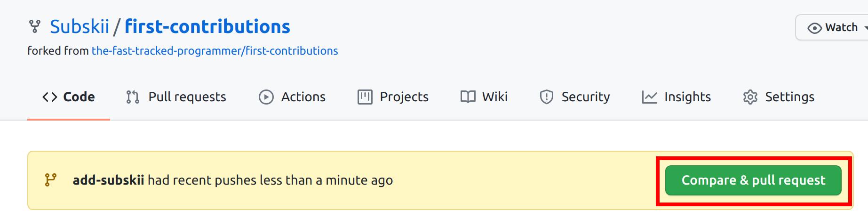The width and height of the screenshot is (868, 219).
Task: Click the Insights graph icon
Action: coord(649,97)
